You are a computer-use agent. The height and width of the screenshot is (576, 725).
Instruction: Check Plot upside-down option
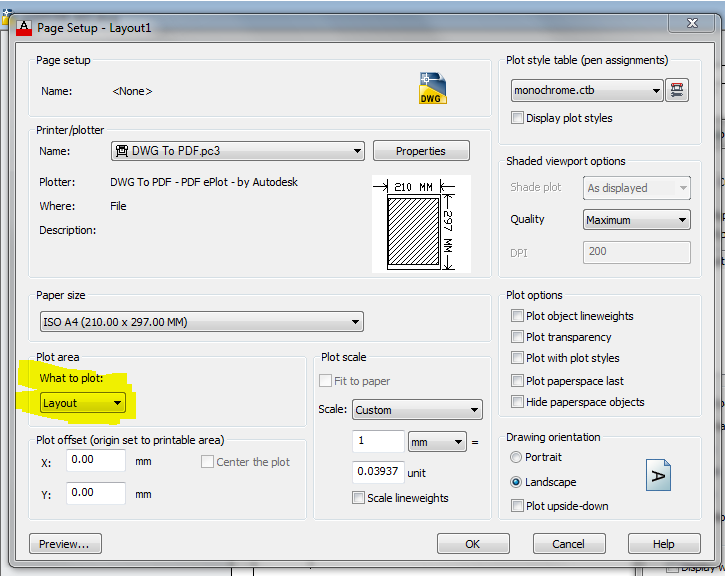[x=517, y=505]
